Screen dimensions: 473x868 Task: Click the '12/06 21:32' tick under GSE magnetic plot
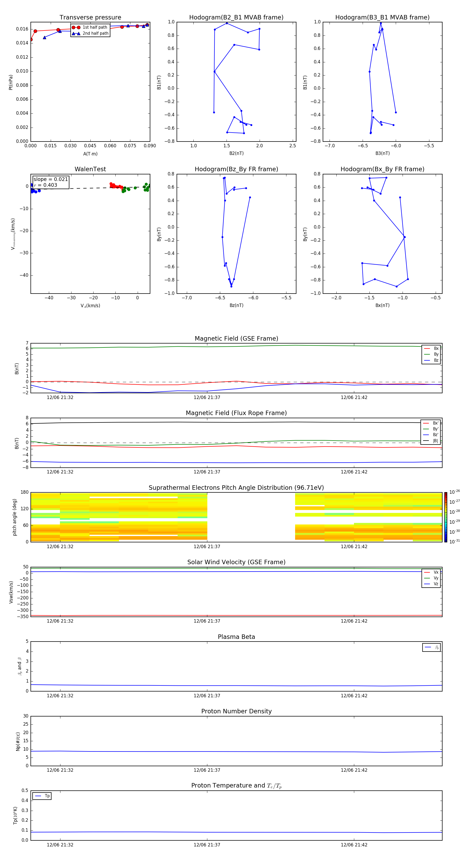point(60,398)
